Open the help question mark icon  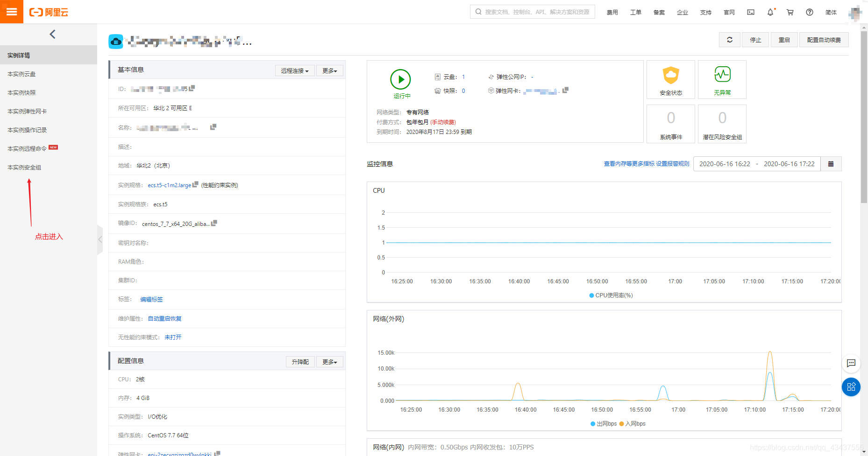[x=810, y=12]
